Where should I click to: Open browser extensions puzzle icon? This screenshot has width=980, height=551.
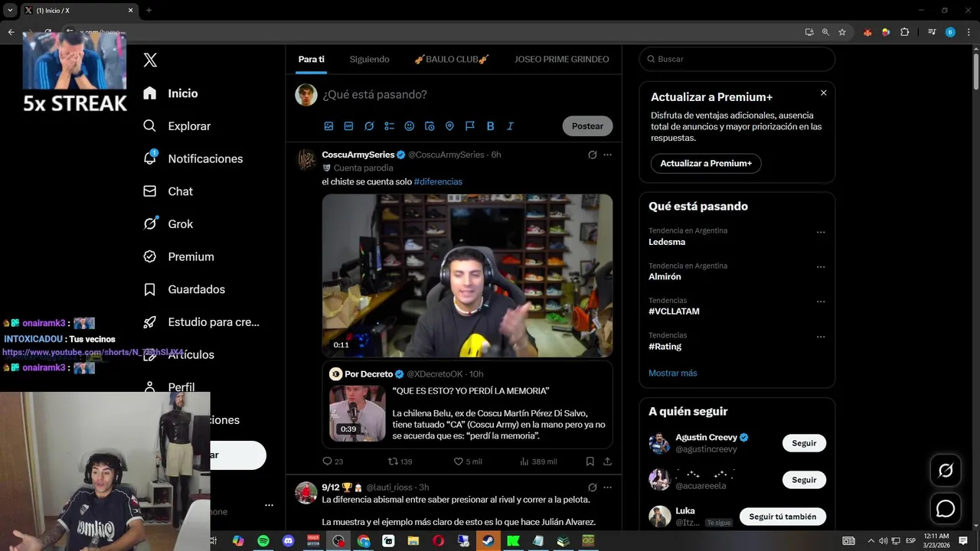click(x=904, y=32)
